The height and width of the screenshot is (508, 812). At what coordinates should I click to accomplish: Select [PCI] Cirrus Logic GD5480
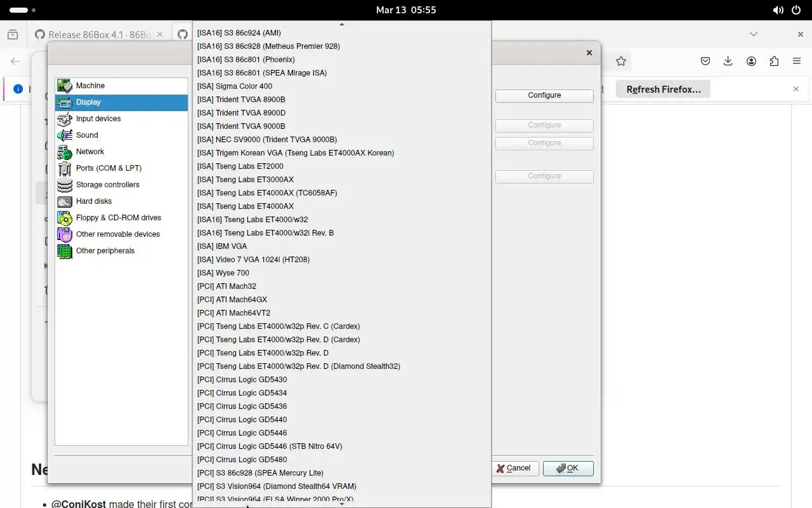[342, 460]
